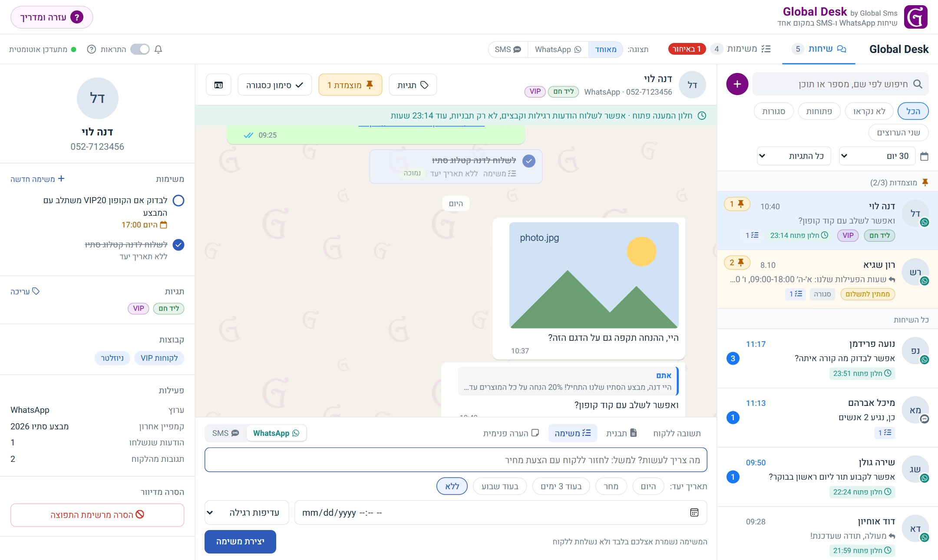
Task: Toggle the התראות notifications switch
Action: point(140,49)
